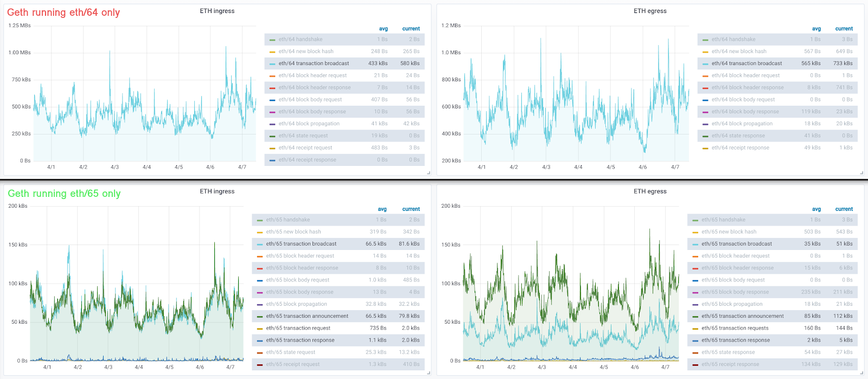
Task: Toggle eth/65 transaction announcement series in egress legend
Action: point(742,316)
